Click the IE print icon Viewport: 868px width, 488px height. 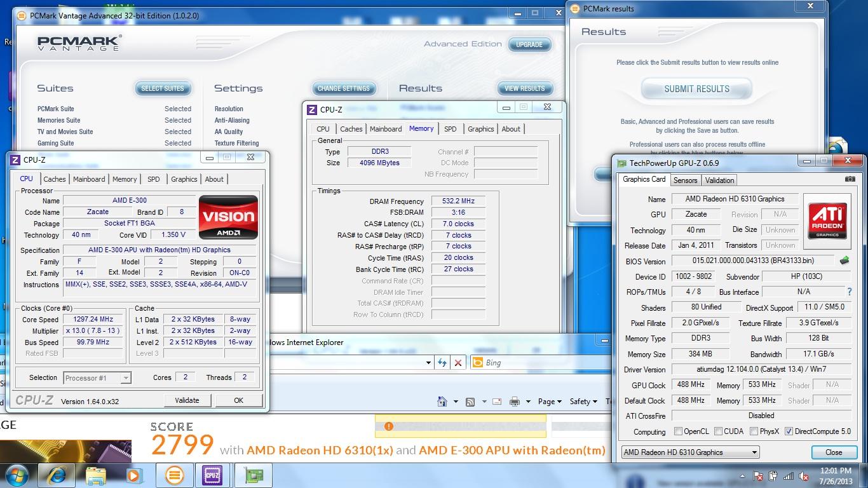pos(515,402)
